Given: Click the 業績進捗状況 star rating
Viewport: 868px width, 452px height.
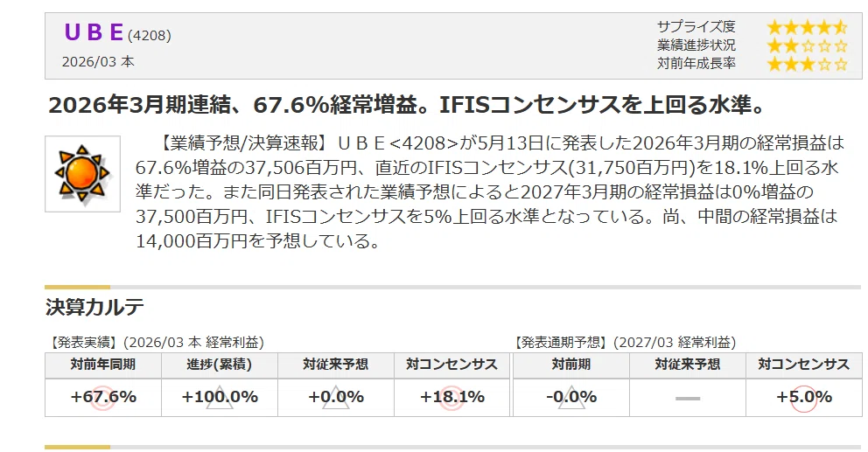Looking at the screenshot, I should pyautogui.click(x=807, y=45).
